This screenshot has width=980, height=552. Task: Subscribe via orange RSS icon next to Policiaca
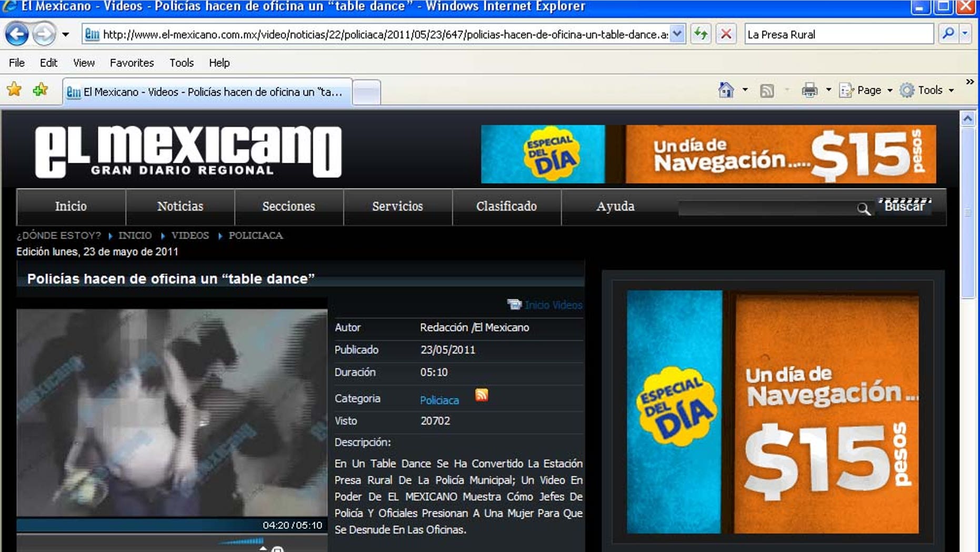click(x=482, y=395)
